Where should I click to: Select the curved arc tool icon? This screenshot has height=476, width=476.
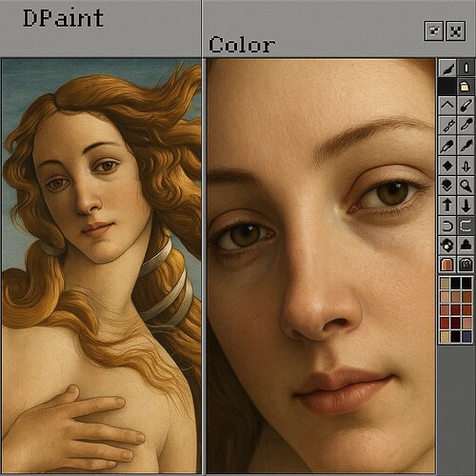point(447,226)
